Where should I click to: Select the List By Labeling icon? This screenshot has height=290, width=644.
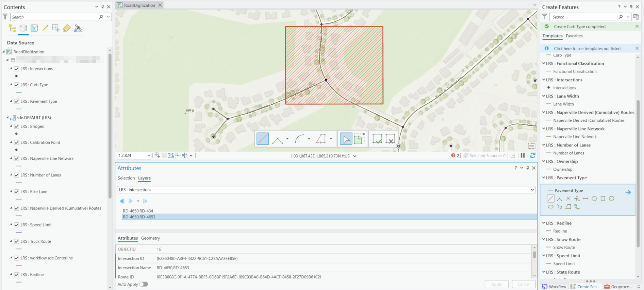[x=67, y=28]
